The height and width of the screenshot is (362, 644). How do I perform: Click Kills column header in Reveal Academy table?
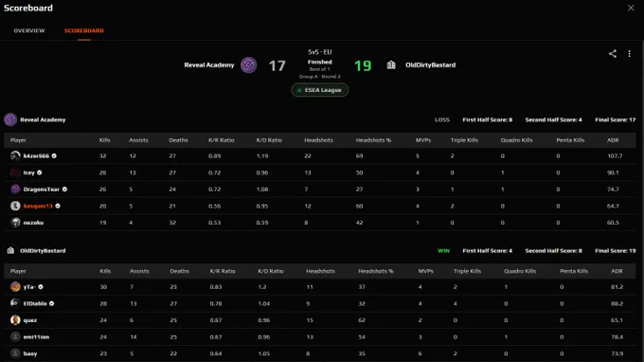(x=105, y=140)
